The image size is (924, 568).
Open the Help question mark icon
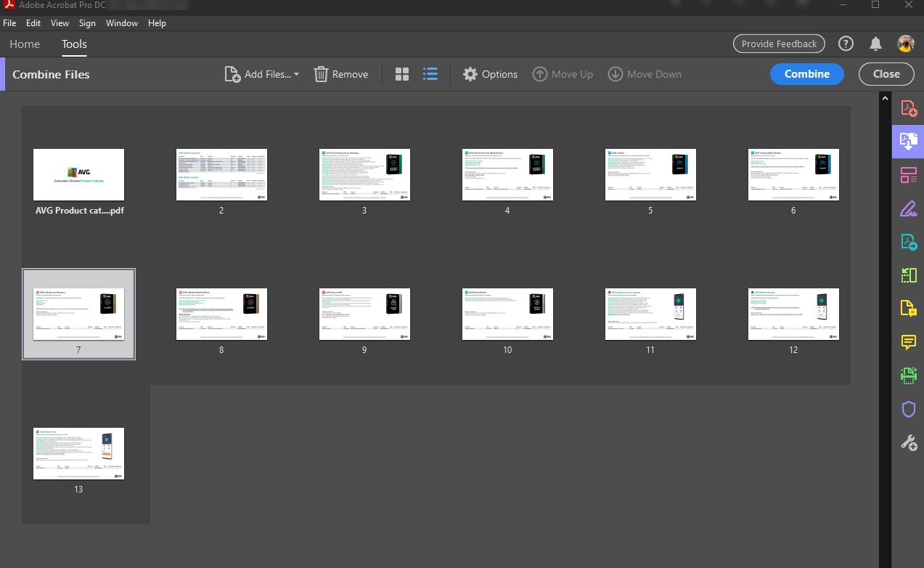pos(846,44)
